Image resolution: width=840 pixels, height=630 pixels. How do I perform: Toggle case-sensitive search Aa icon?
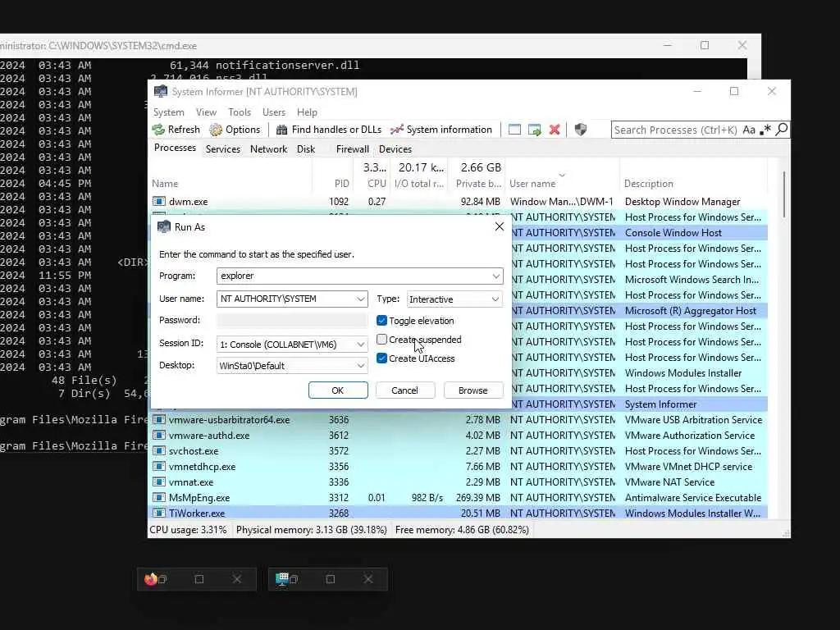coord(749,130)
